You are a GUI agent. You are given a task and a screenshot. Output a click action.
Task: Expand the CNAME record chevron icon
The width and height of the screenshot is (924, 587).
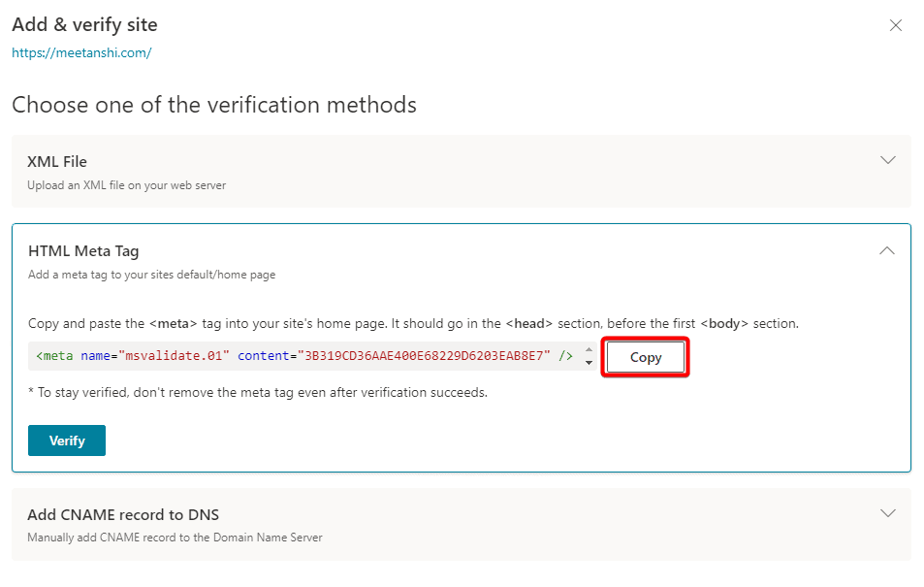pos(887,513)
